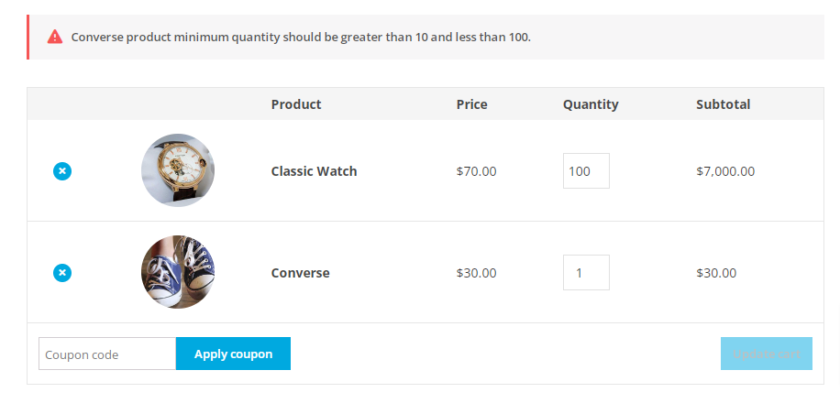Click the Converse $30.00 subtotal value
Screen dimensions: 840x403
[x=716, y=273]
